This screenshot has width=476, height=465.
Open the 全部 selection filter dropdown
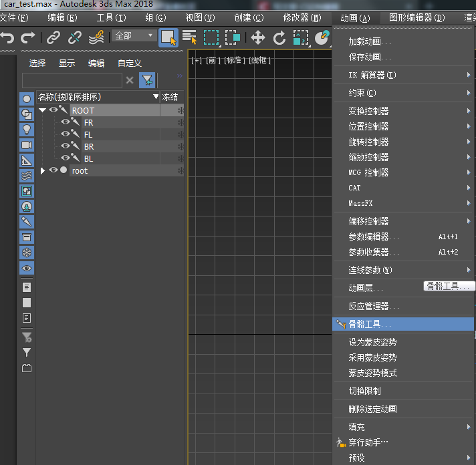click(x=134, y=36)
